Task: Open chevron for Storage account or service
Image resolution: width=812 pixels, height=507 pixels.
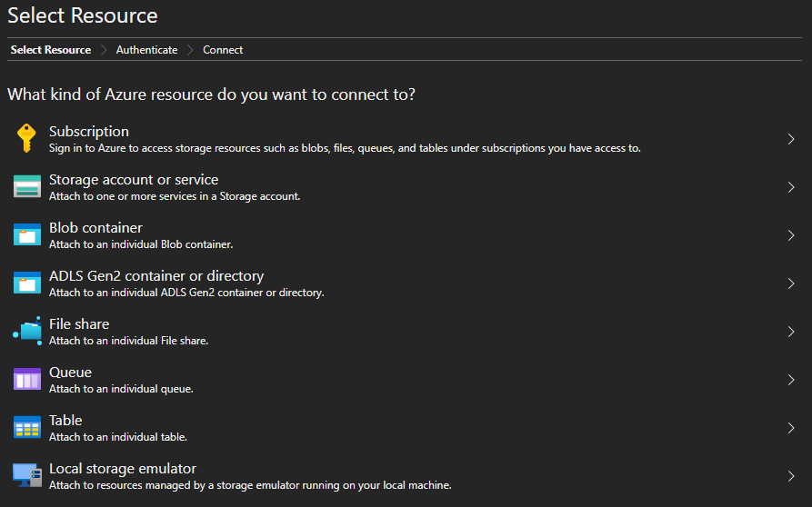Action: [x=791, y=187]
